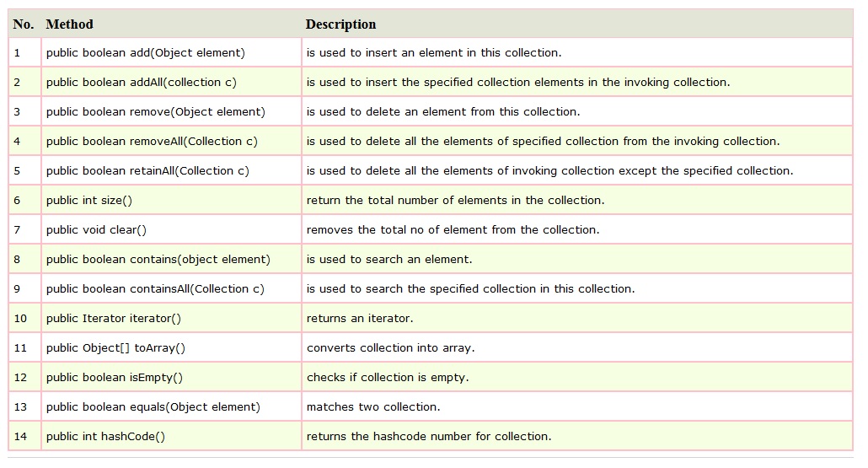Select the add(Object element) method cell
The image size is (868, 468).
click(x=145, y=53)
